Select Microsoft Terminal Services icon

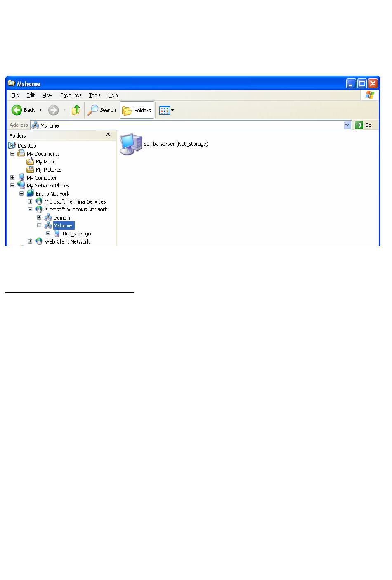(x=39, y=201)
